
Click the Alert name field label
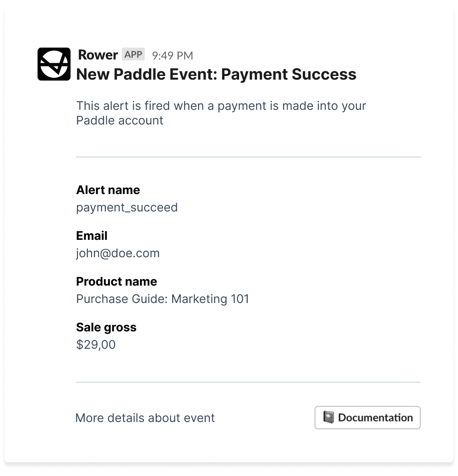[x=108, y=190]
